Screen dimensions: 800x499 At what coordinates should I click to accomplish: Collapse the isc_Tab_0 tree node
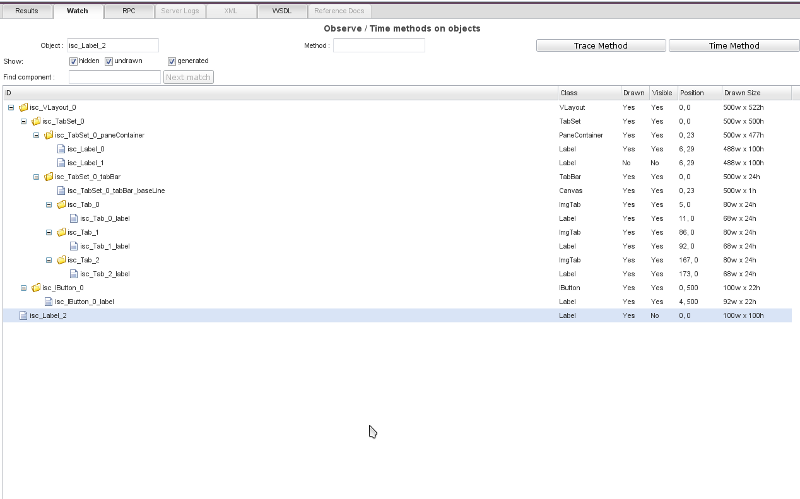point(48,205)
